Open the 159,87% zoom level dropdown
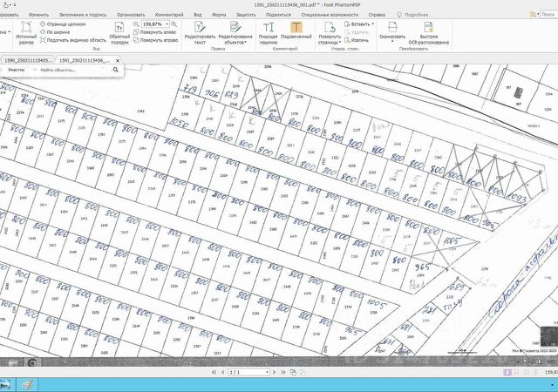Image resolution: width=558 pixels, height=392 pixels. click(167, 24)
